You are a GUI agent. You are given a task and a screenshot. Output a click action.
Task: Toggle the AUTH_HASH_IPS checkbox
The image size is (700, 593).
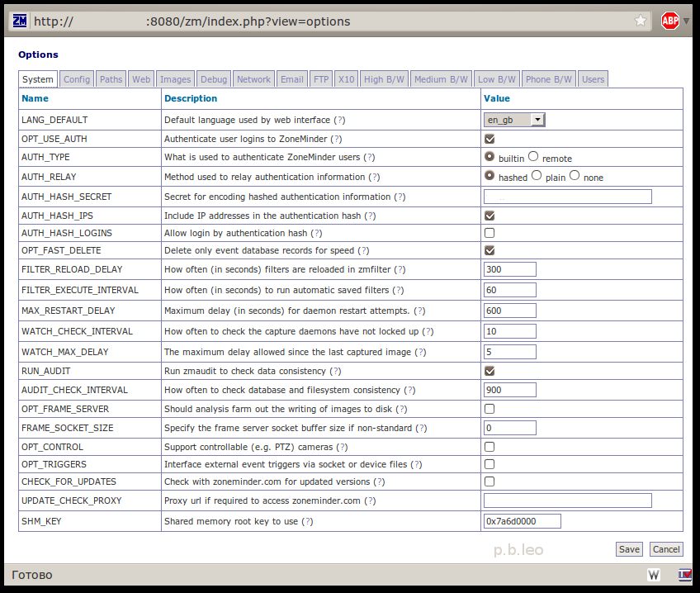(x=490, y=216)
